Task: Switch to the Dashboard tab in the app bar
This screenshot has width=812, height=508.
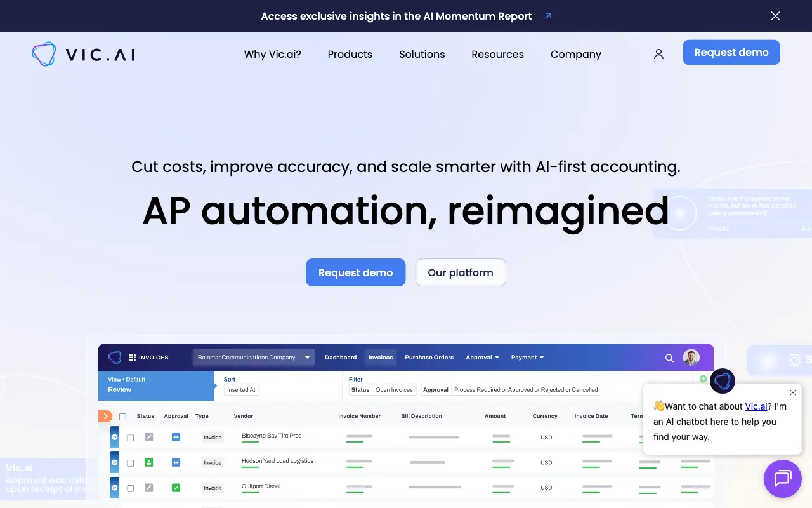Action: pos(341,358)
